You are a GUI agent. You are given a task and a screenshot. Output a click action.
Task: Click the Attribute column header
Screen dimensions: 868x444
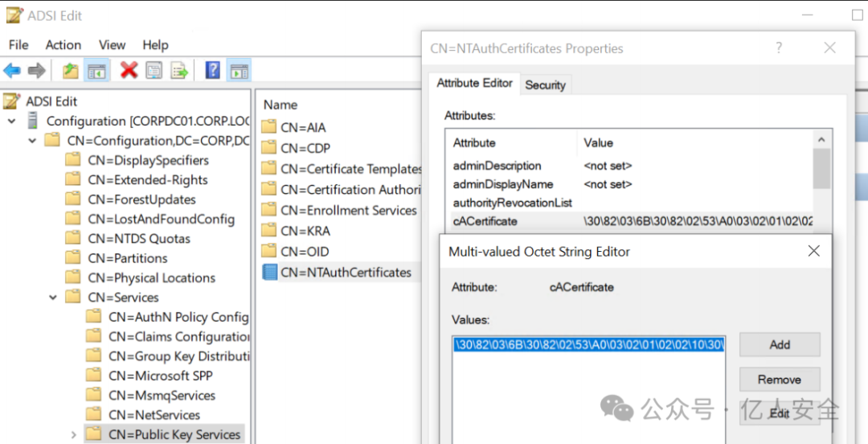tap(474, 142)
